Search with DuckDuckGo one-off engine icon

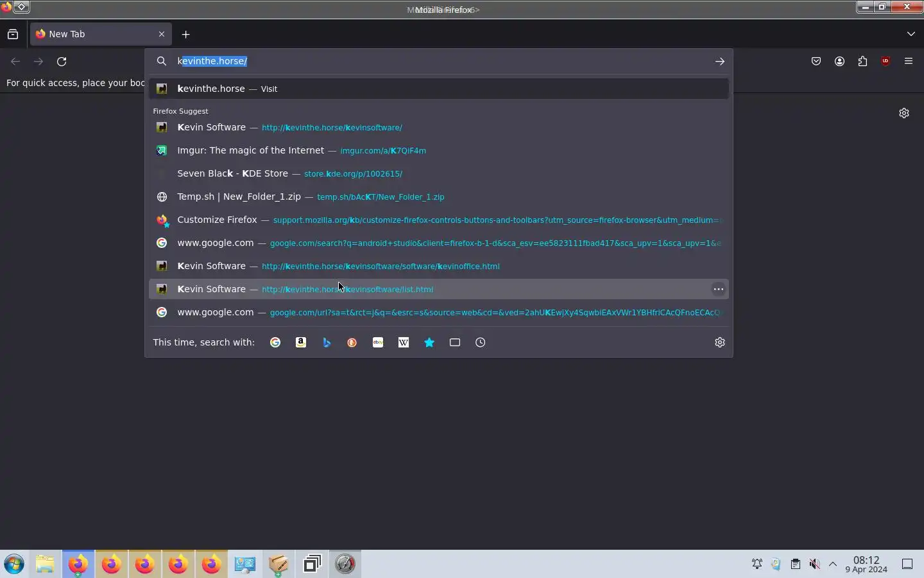point(352,342)
